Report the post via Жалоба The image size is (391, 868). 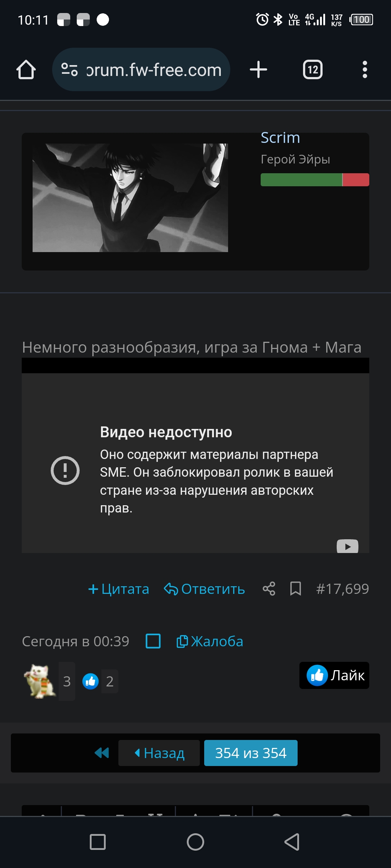[210, 641]
